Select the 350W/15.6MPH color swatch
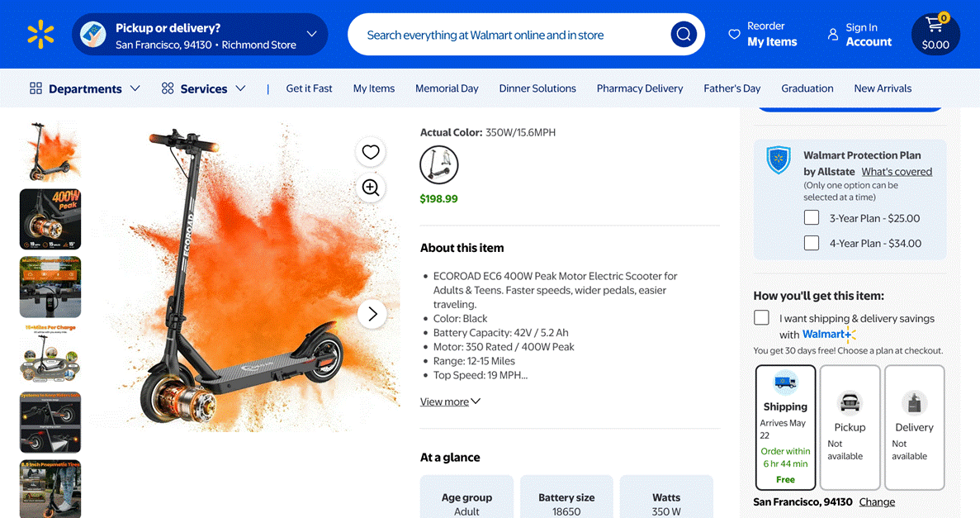The image size is (980, 518). pos(438,165)
